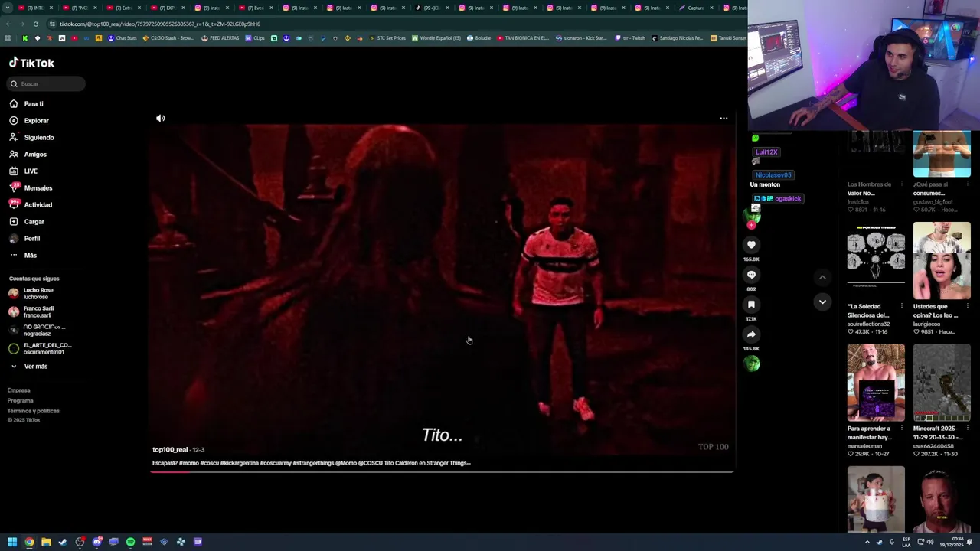This screenshot has width=980, height=551.
Task: Open top100_real creator profile name
Action: click(x=170, y=450)
